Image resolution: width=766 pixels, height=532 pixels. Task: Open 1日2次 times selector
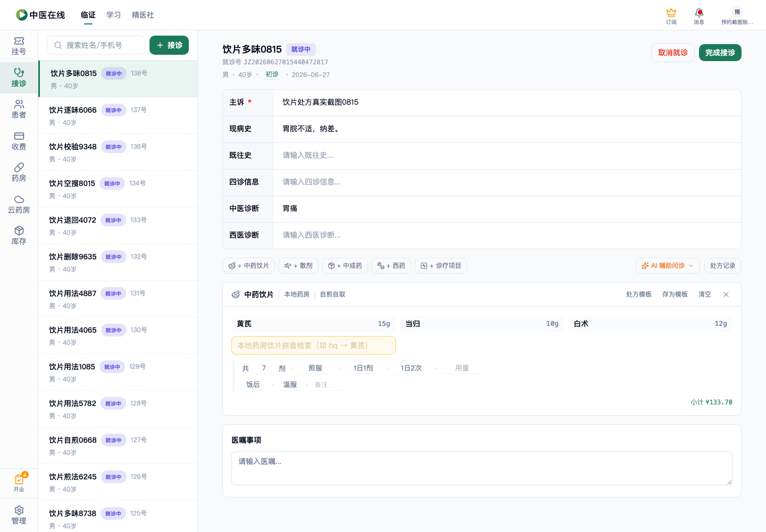[x=411, y=368]
